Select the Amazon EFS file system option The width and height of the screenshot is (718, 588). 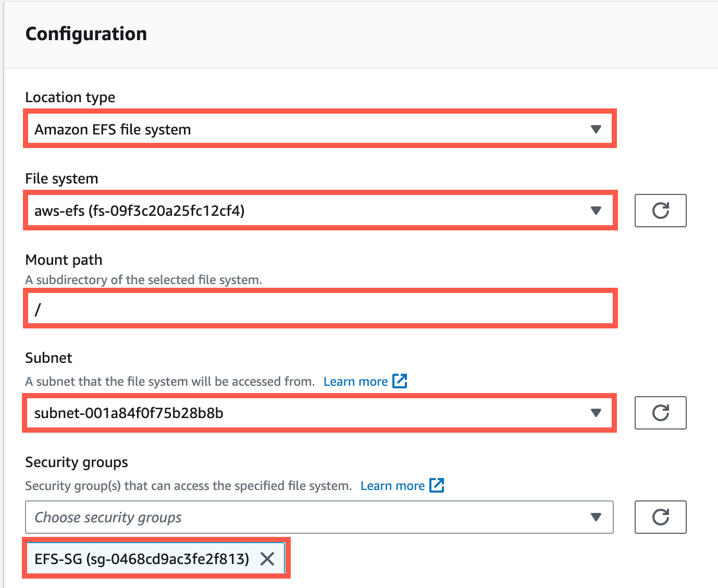point(113,129)
